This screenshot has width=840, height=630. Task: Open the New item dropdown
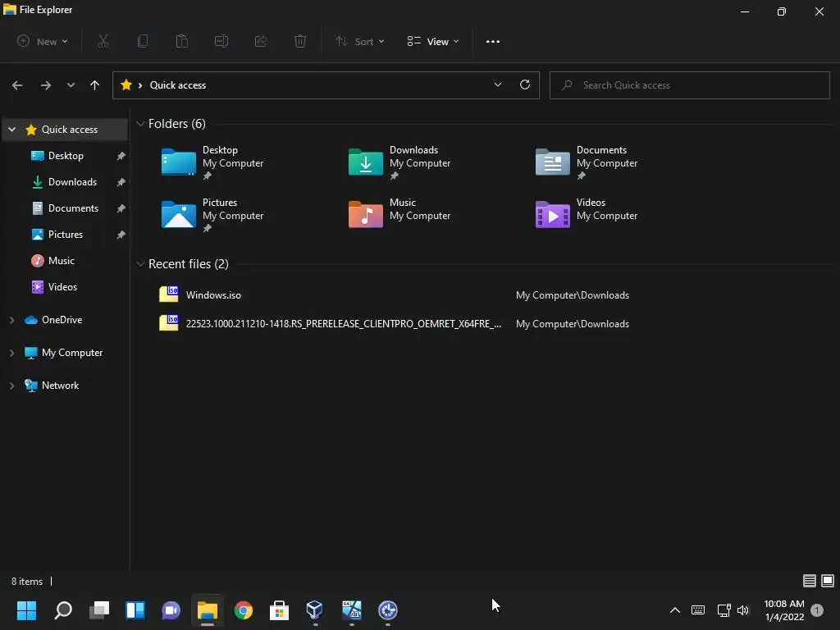coord(43,41)
